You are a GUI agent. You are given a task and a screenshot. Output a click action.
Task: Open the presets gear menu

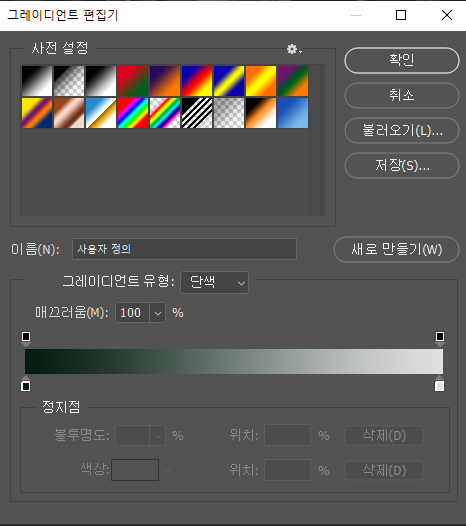point(294,49)
